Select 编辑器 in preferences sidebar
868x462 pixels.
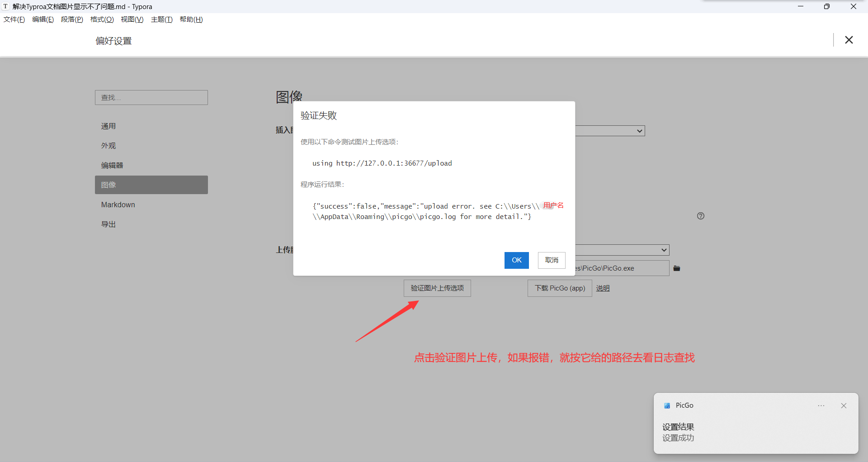151,165
